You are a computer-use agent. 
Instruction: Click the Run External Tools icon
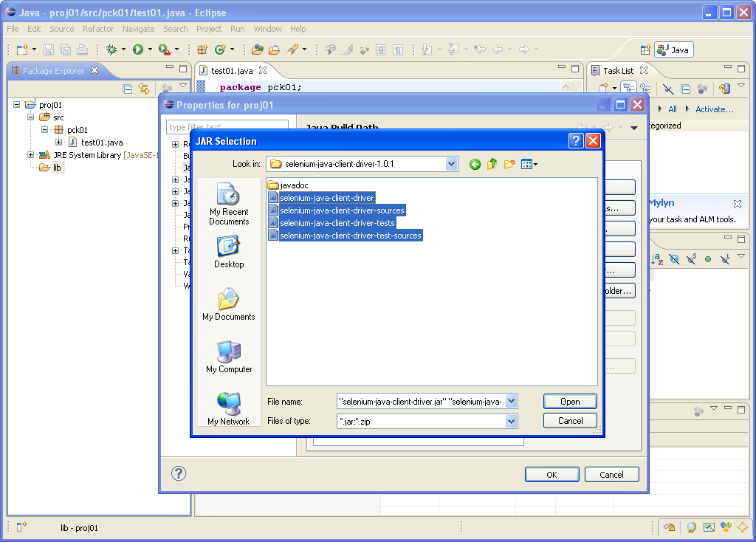tap(165, 49)
